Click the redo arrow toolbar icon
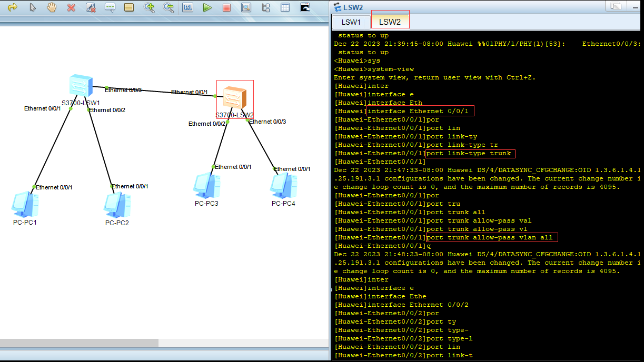The height and width of the screenshot is (362, 644). [x=12, y=7]
